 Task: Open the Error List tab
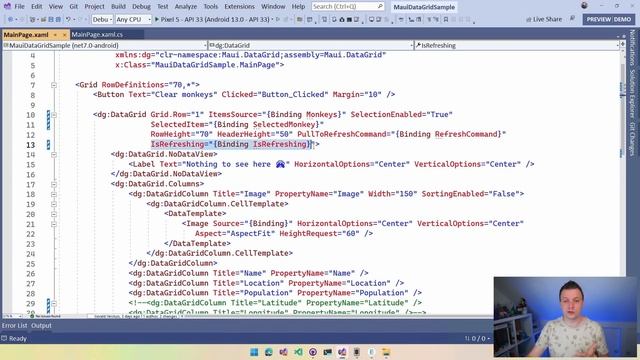pyautogui.click(x=14, y=325)
